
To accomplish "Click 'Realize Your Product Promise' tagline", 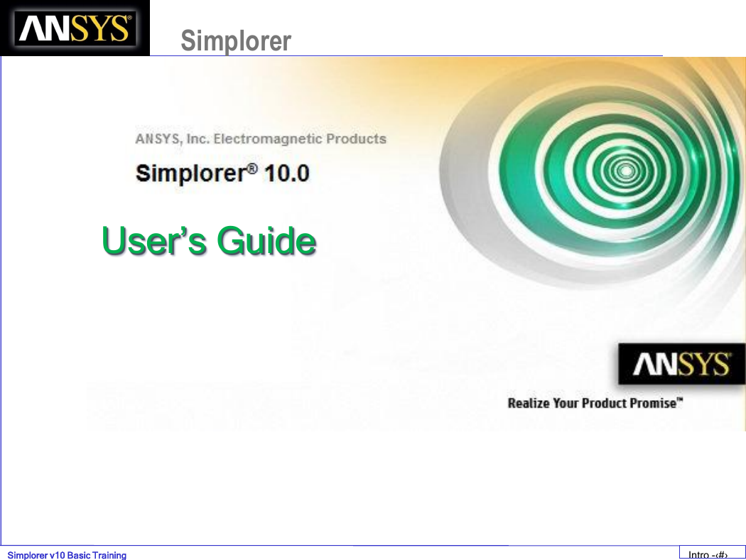I will [x=595, y=403].
